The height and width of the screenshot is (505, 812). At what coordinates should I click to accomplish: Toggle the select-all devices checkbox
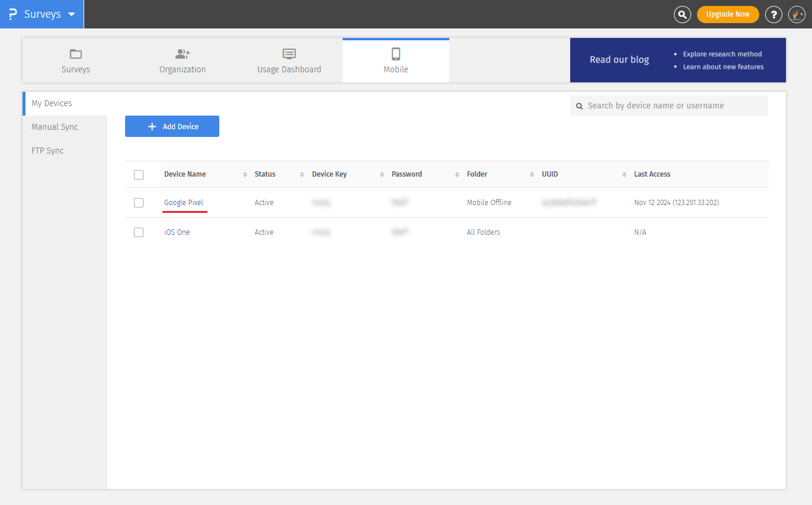(139, 174)
